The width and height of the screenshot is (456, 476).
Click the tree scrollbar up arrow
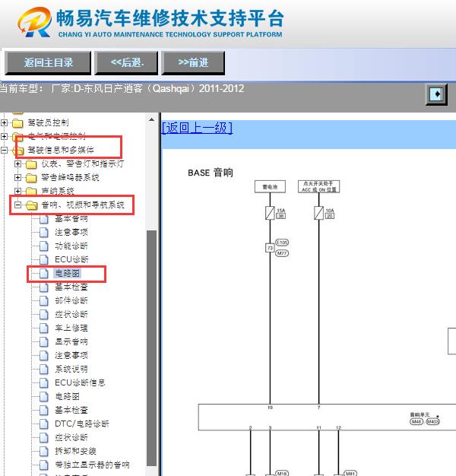click(151, 119)
